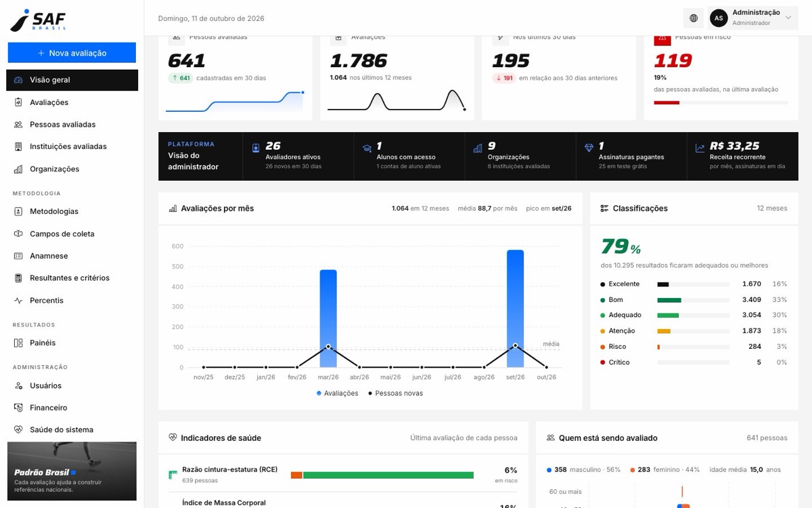Viewport: 812px width, 508px height.
Task: Select the mar/26 bar in the chart
Action: click(328, 318)
